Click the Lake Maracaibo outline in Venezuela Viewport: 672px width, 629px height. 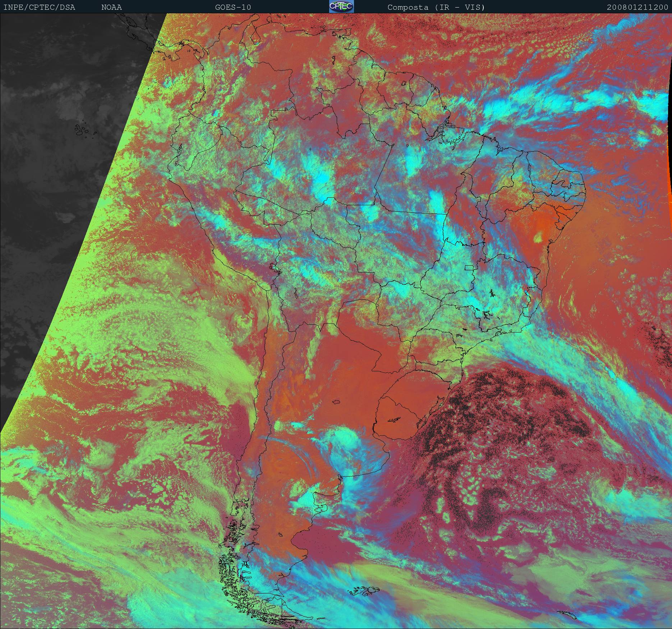click(256, 37)
